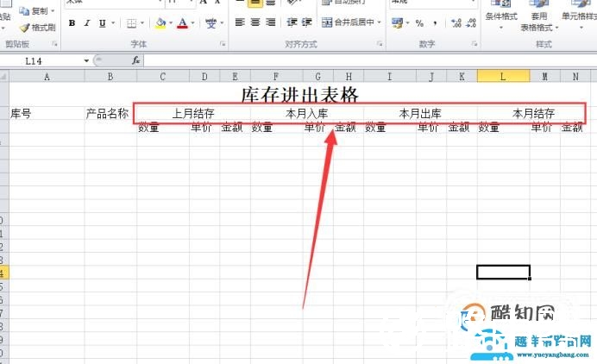Screen dimensions: 597x364
Task: Select all cells via the corner button
Action: (4, 77)
